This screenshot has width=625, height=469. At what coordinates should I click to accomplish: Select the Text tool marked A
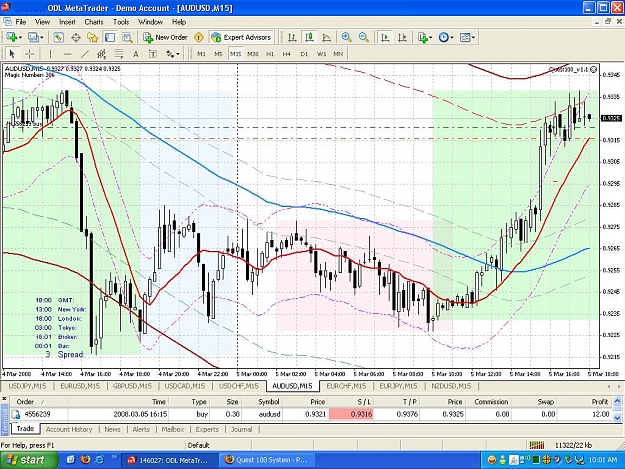click(136, 54)
